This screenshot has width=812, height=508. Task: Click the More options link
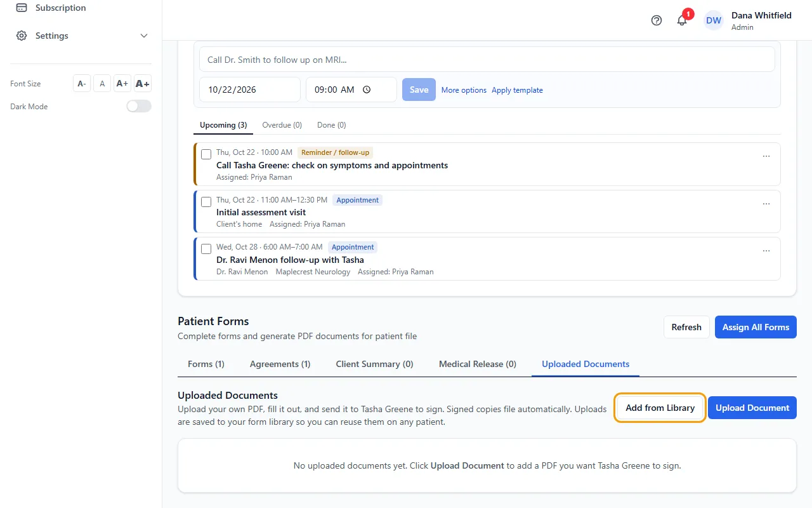point(464,90)
